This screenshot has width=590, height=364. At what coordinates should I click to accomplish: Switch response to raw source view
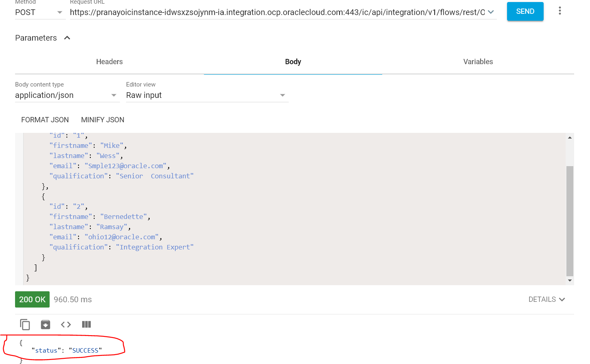pos(65,324)
